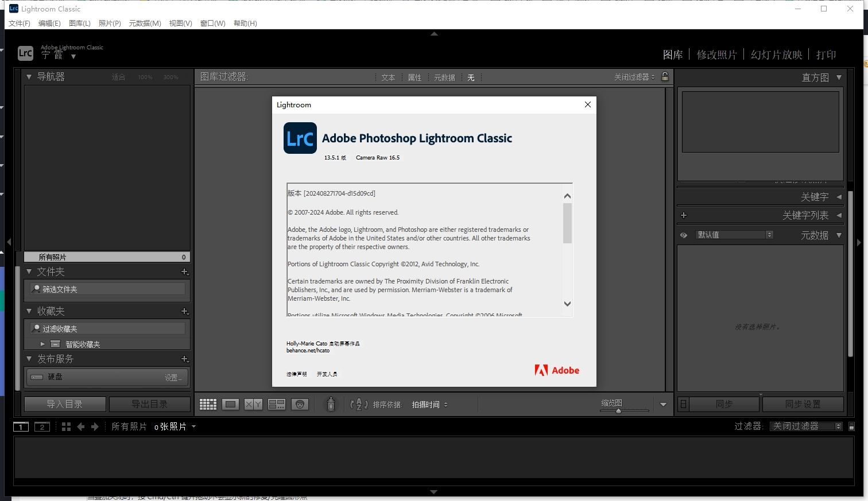The width and height of the screenshot is (868, 501).
Task: Collapse the top module panel arrow
Action: pos(434,34)
